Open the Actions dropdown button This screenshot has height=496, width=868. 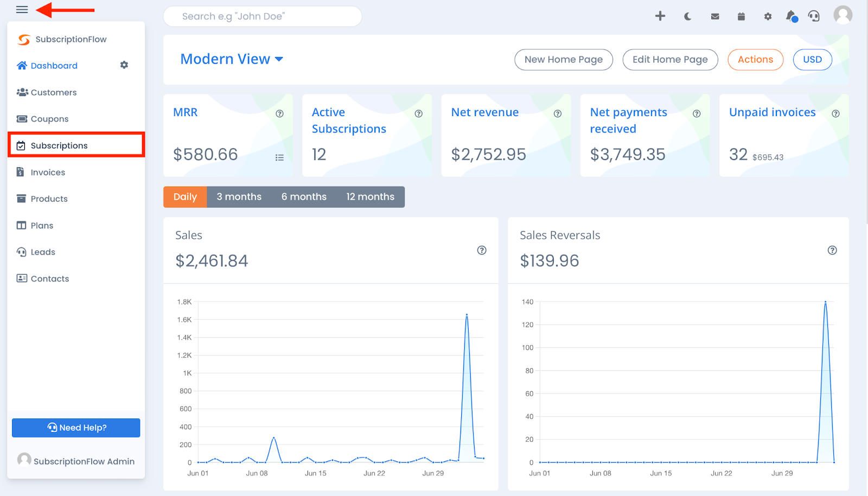click(x=755, y=60)
